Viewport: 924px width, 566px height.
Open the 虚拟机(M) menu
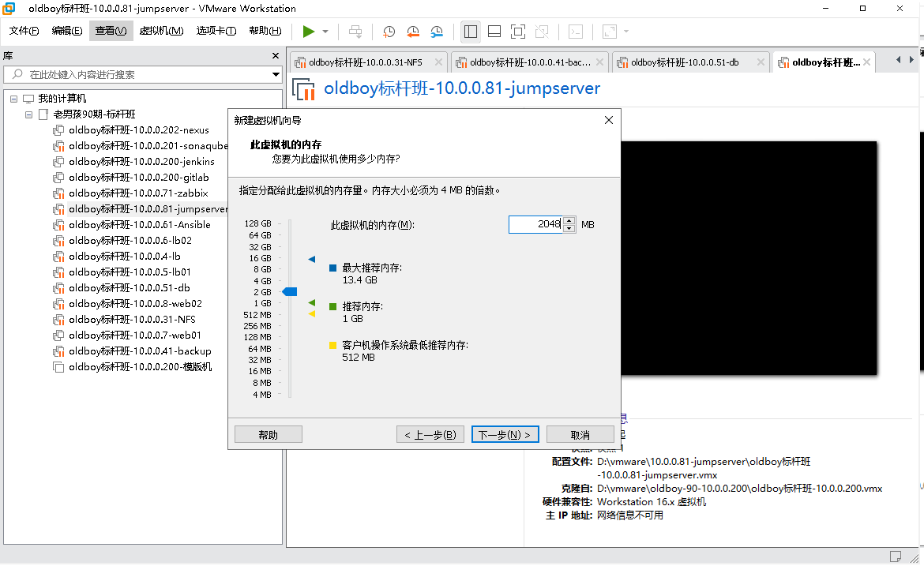161,31
